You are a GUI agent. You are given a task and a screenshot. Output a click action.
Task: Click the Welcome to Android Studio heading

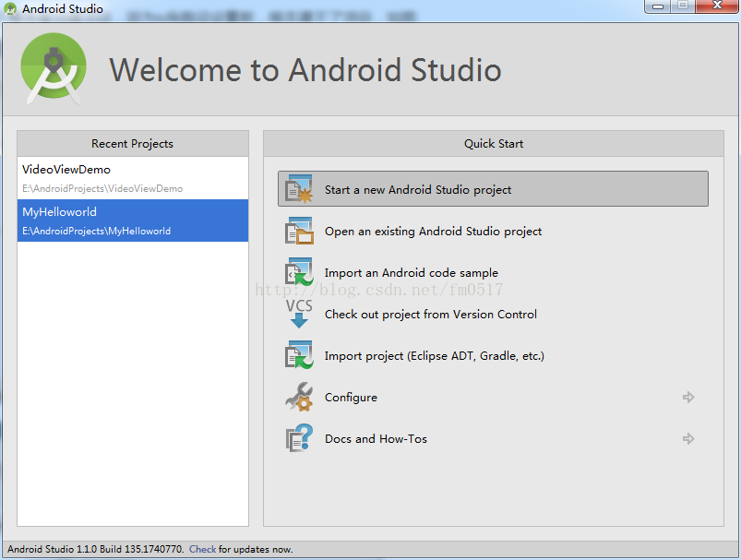305,70
